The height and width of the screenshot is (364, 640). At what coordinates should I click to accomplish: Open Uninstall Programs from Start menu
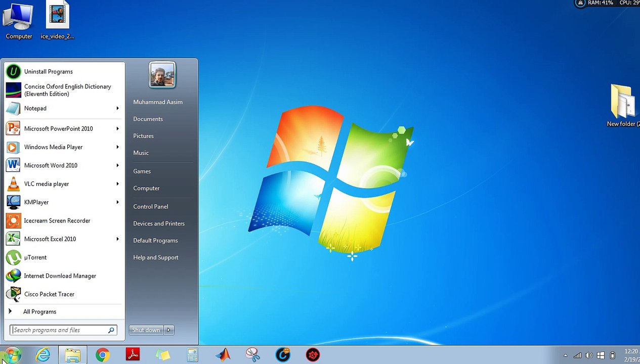(x=64, y=72)
